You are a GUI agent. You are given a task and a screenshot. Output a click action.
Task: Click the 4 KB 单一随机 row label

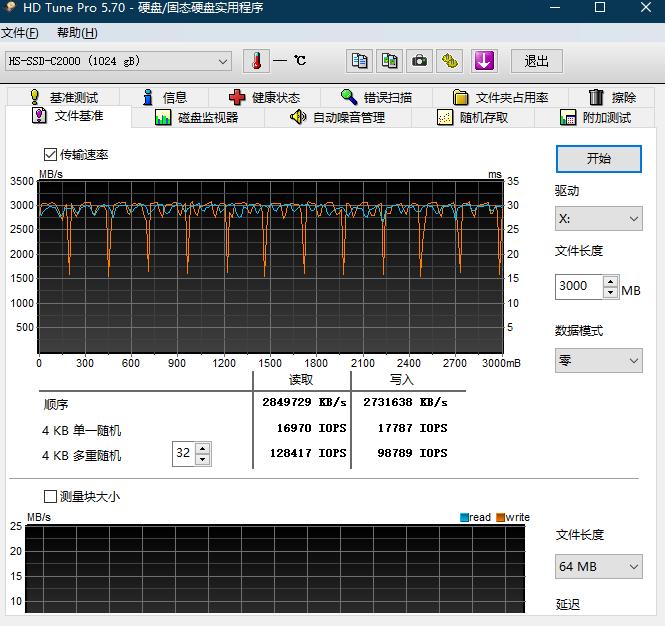tap(81, 430)
